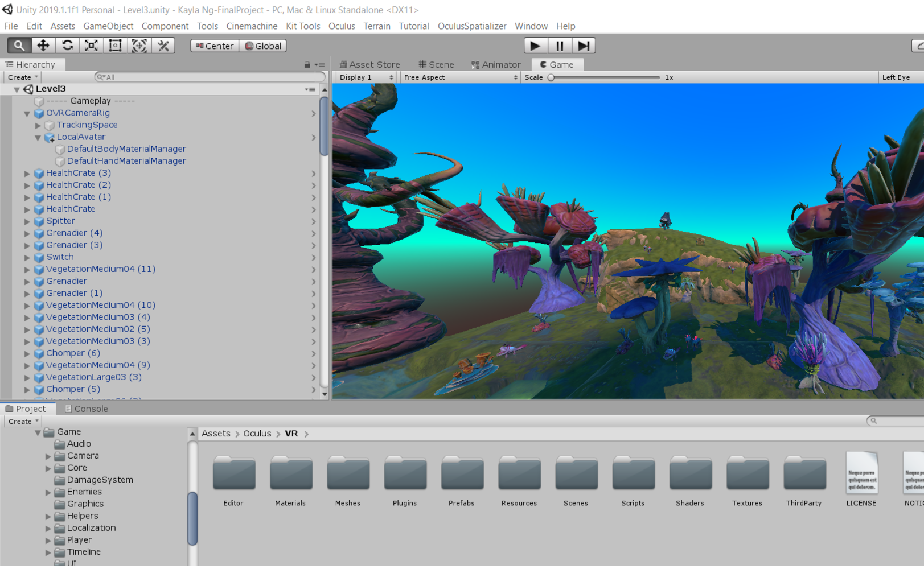Collapse LocalAvatar object
This screenshot has height=569, width=924.
pos(38,137)
